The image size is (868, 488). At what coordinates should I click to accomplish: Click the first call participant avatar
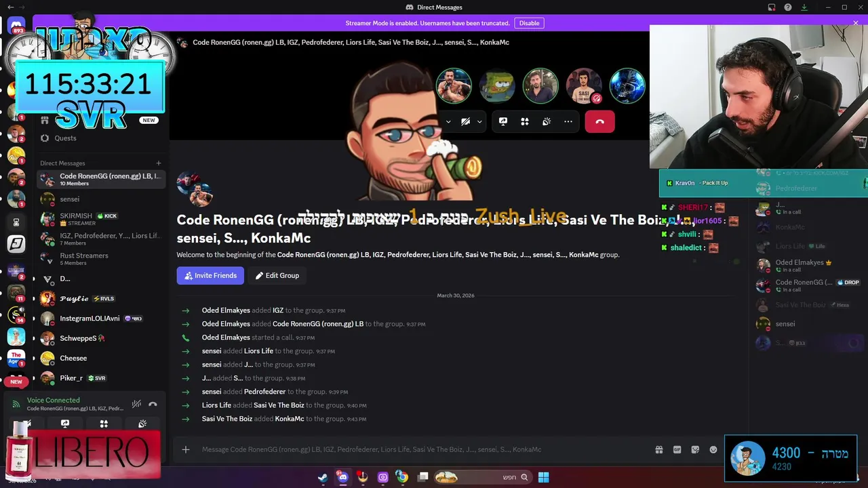coord(454,85)
